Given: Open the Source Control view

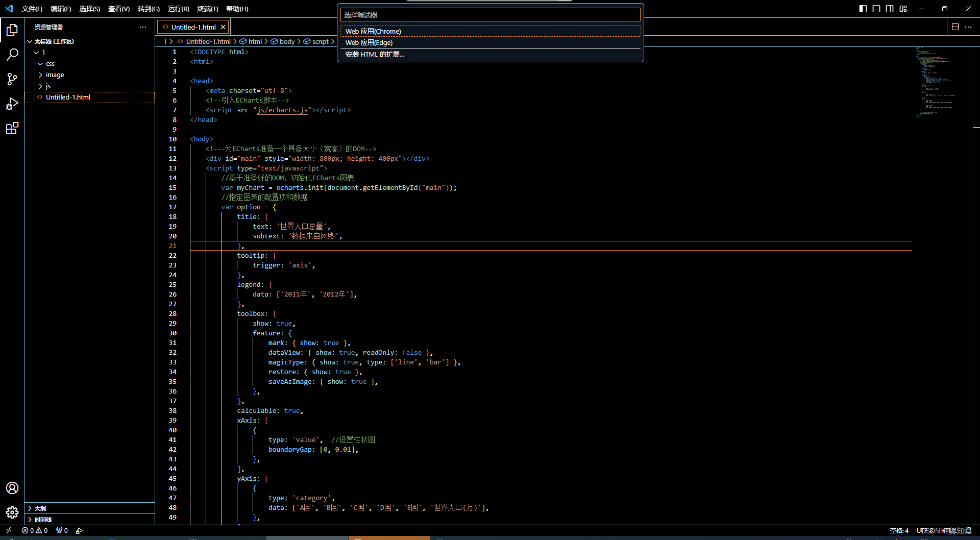Looking at the screenshot, I should pyautogui.click(x=12, y=79).
